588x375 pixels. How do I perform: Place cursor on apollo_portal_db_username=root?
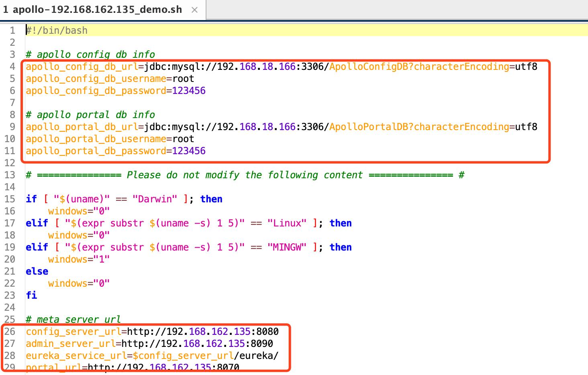110,139
